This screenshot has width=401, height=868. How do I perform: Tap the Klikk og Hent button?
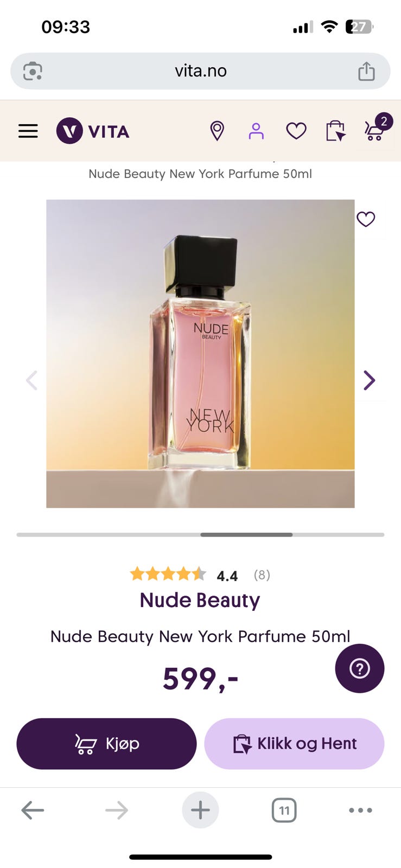(294, 744)
